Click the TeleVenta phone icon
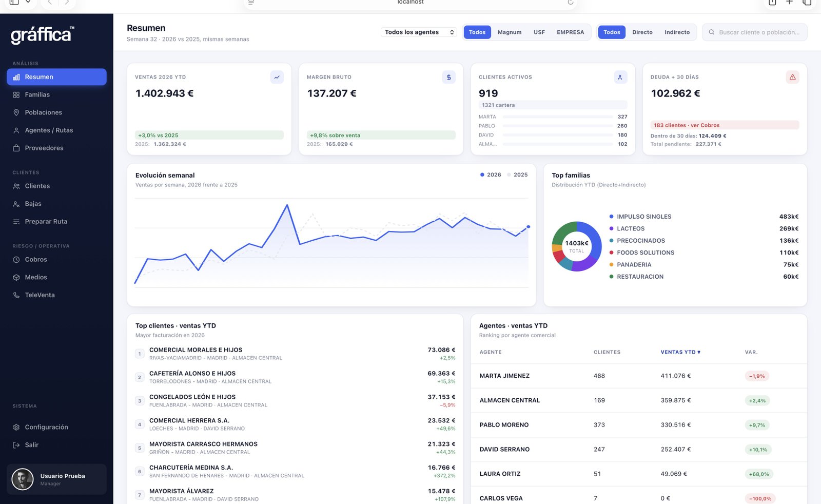 tap(16, 295)
